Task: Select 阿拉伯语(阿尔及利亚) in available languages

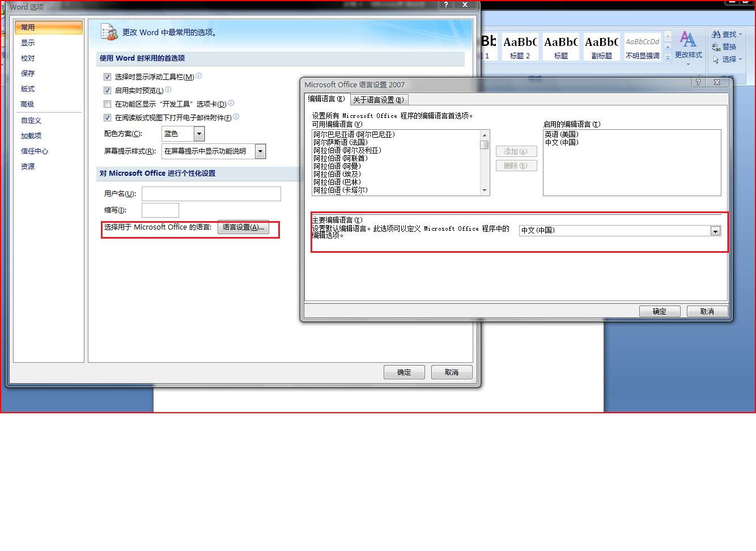Action: pos(347,150)
